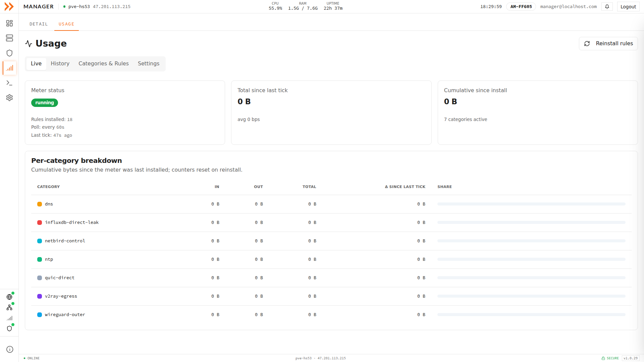Click the SHARE column header
This screenshot has width=644, height=362.
pos(444,187)
